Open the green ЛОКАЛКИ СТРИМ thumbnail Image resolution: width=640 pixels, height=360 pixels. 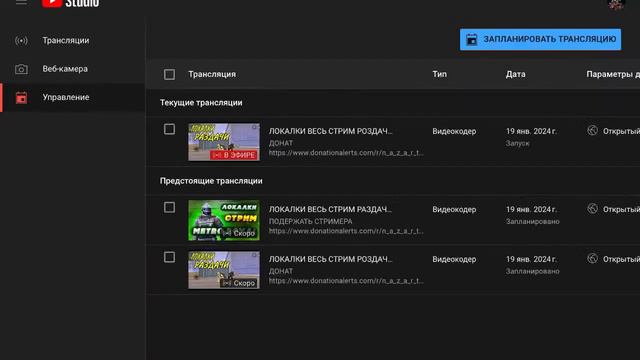[x=224, y=220]
